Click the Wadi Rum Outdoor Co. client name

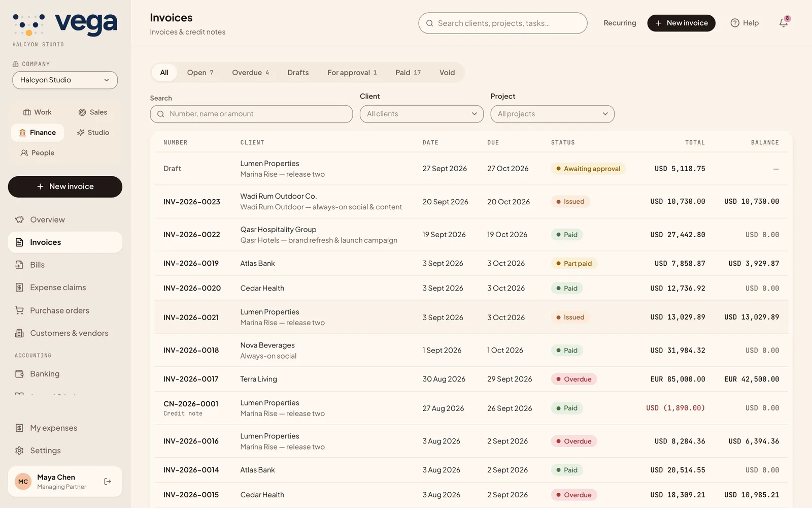278,196
